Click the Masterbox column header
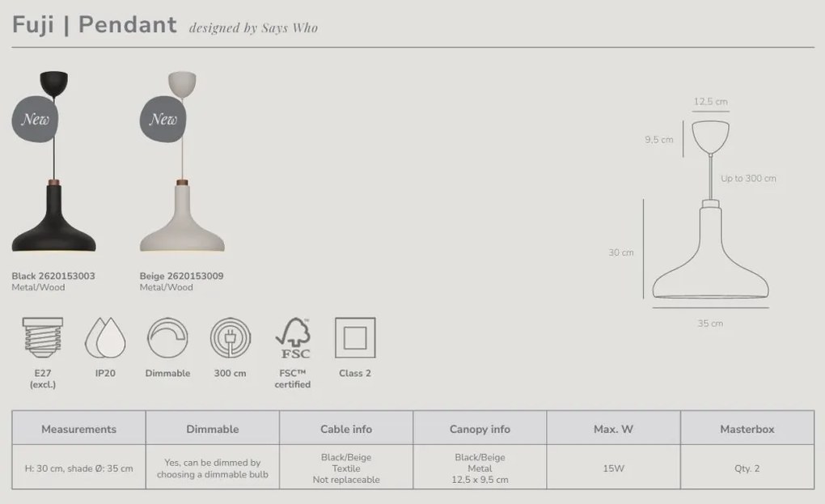The image size is (825, 504). coord(747,429)
